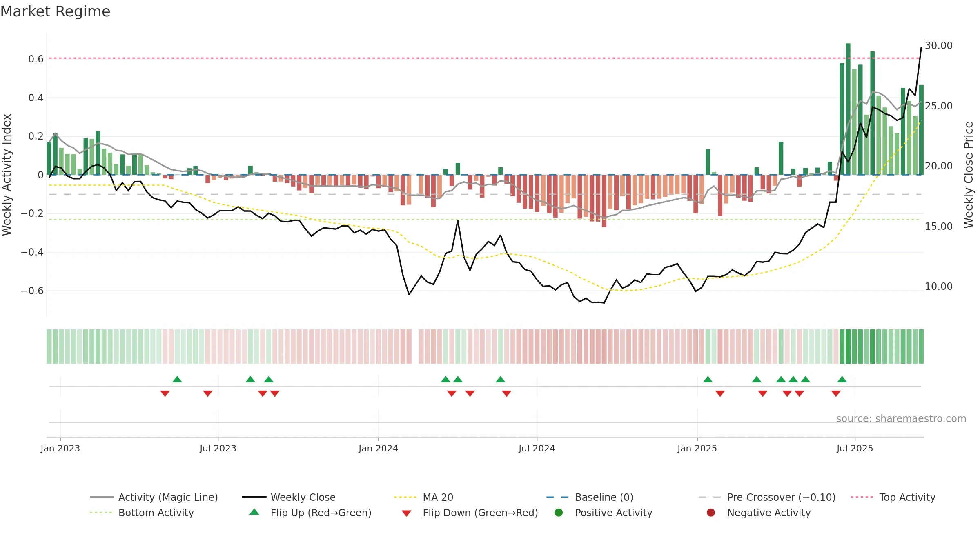980x551 pixels.
Task: Click the source: sharemaestro.com label
Action: click(901, 418)
